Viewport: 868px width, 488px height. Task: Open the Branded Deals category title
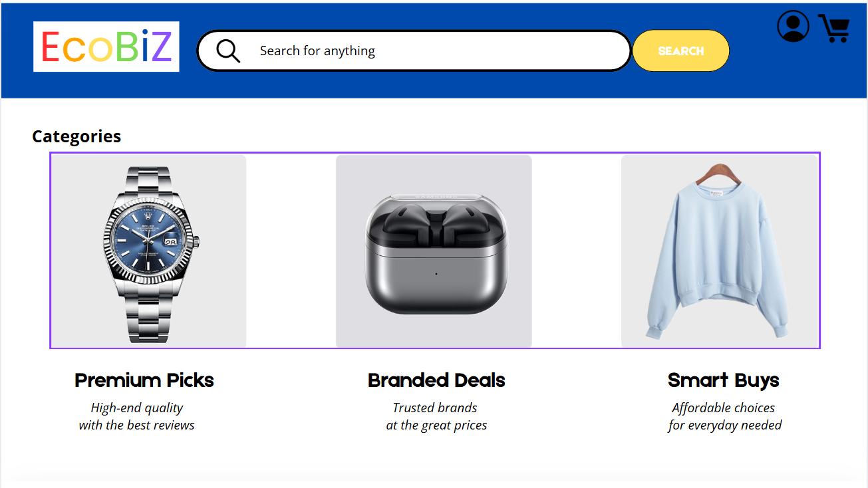pyautogui.click(x=436, y=380)
